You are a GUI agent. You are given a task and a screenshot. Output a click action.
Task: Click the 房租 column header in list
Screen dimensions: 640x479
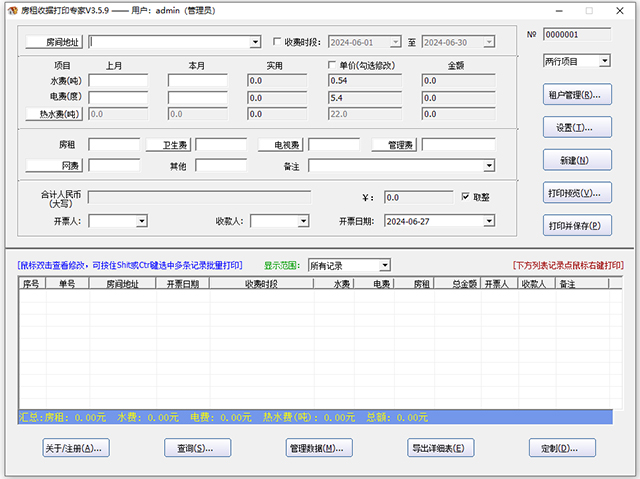414,284
